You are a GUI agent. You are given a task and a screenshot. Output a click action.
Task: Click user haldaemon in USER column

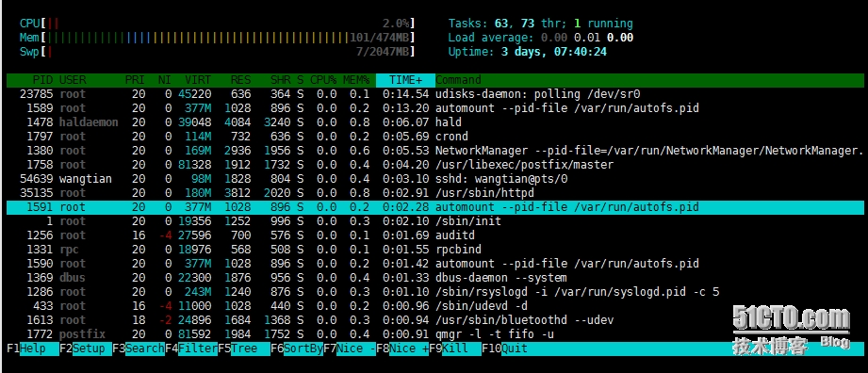pos(89,122)
